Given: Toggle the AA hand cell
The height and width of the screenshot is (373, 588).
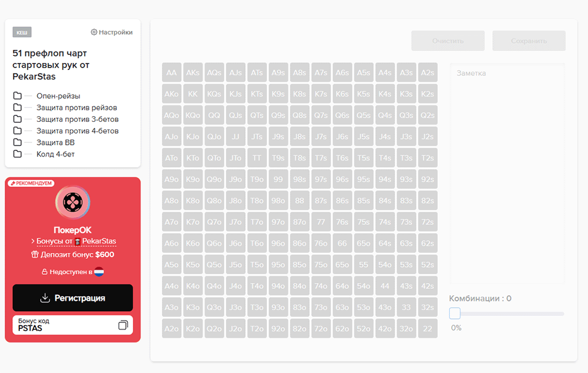Looking at the screenshot, I should (x=172, y=73).
